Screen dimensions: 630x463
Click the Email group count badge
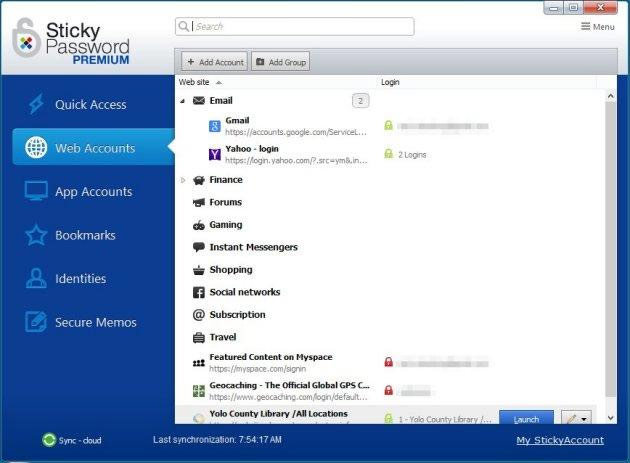[360, 101]
